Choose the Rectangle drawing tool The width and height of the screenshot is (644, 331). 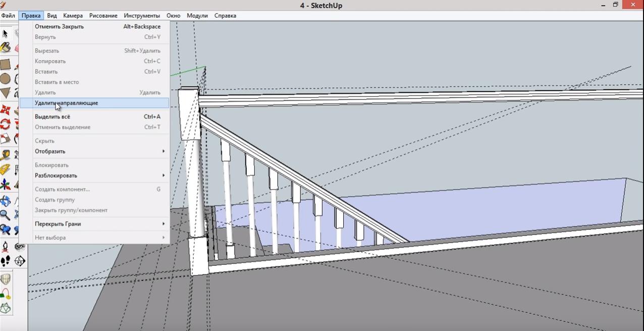point(5,64)
